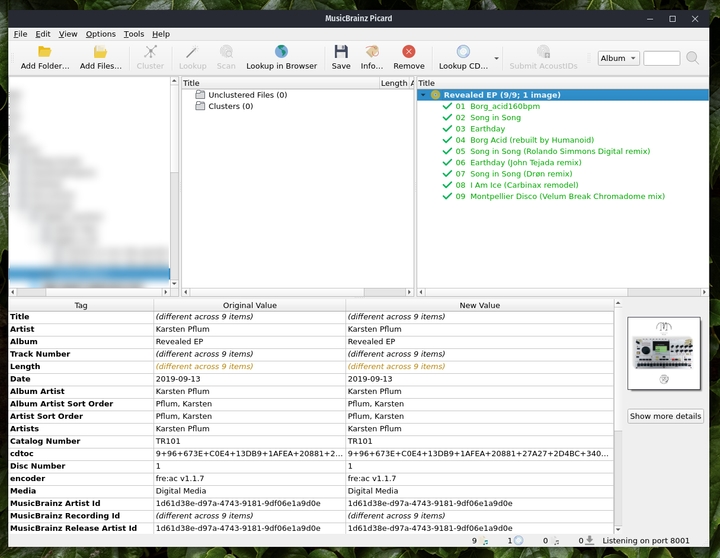Click the status bar pending files icon
The image size is (720, 558).
pyautogui.click(x=556, y=541)
